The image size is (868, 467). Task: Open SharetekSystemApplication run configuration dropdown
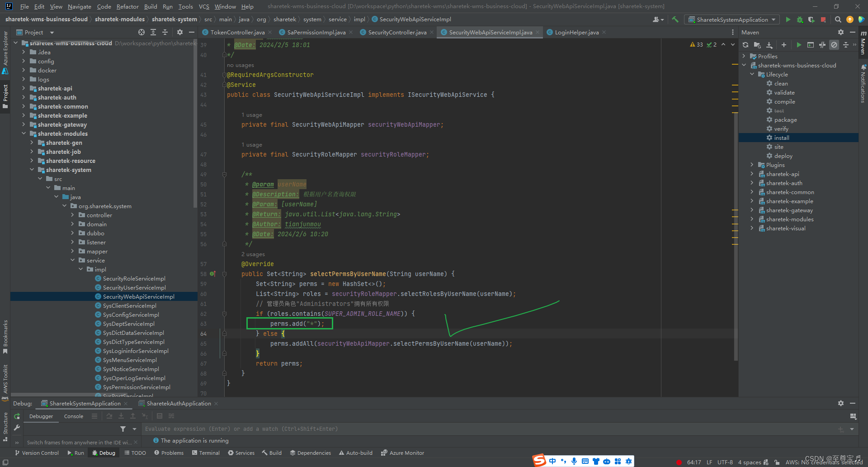pos(732,19)
